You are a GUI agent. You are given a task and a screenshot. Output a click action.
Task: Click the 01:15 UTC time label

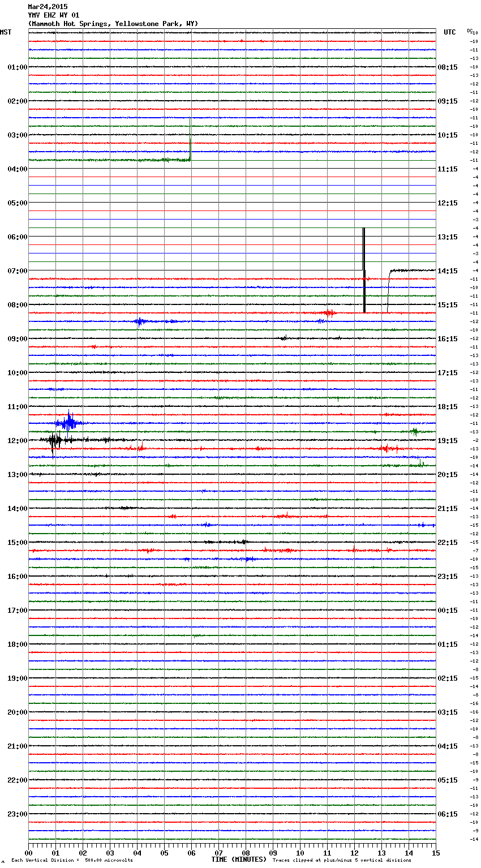tap(448, 644)
